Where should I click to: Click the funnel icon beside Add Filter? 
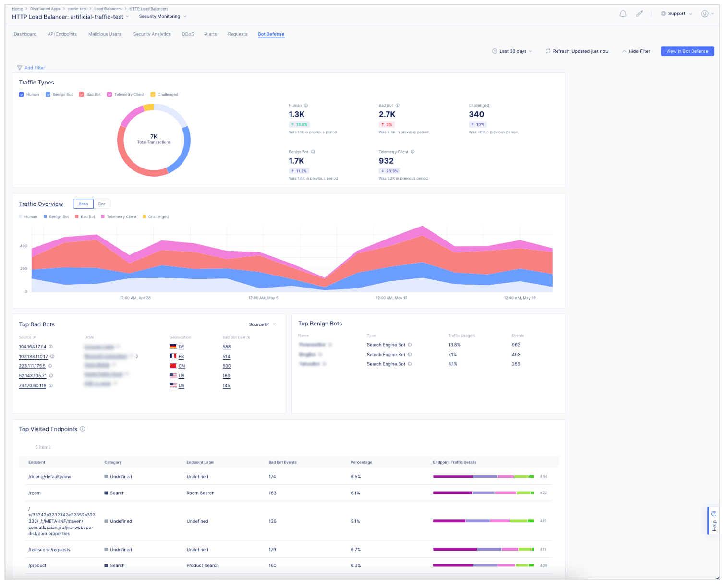click(20, 68)
